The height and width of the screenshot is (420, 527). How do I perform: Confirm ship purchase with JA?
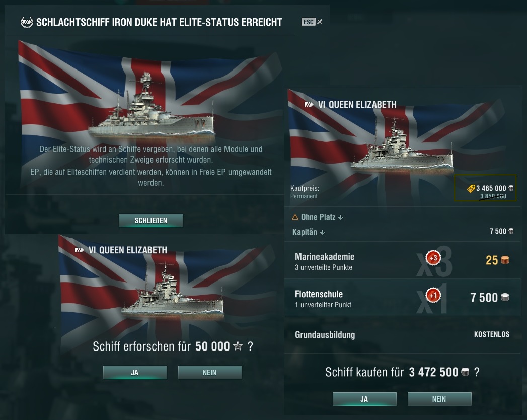[364, 399]
